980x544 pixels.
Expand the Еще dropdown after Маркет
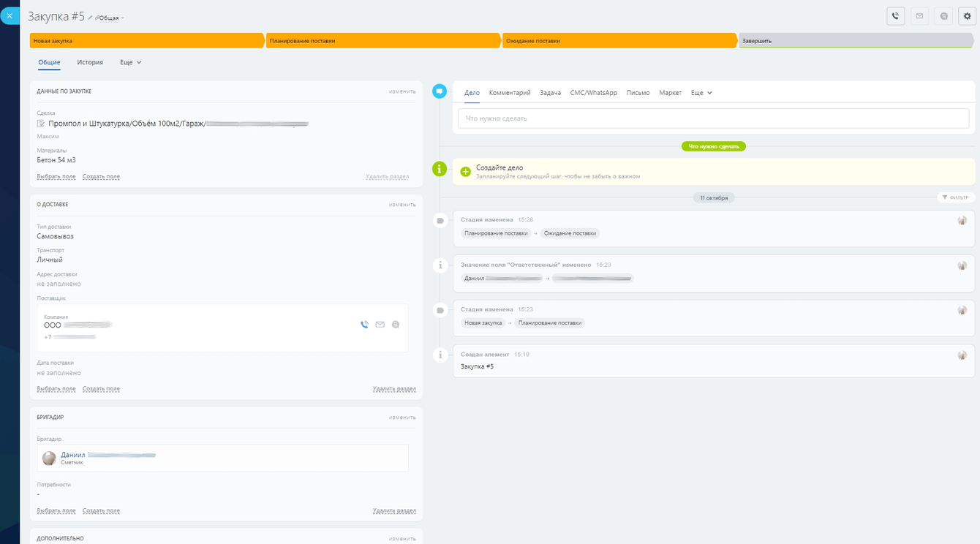coord(701,93)
